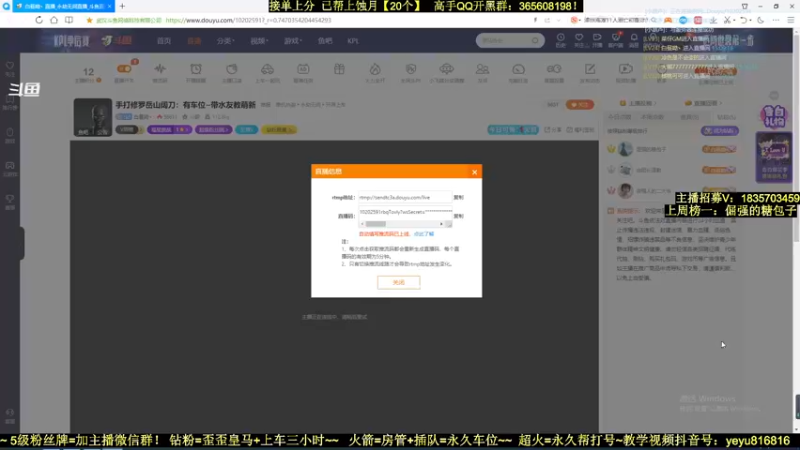Click the streamer avatar thumbnail
This screenshot has width=800, height=450.
92,117
